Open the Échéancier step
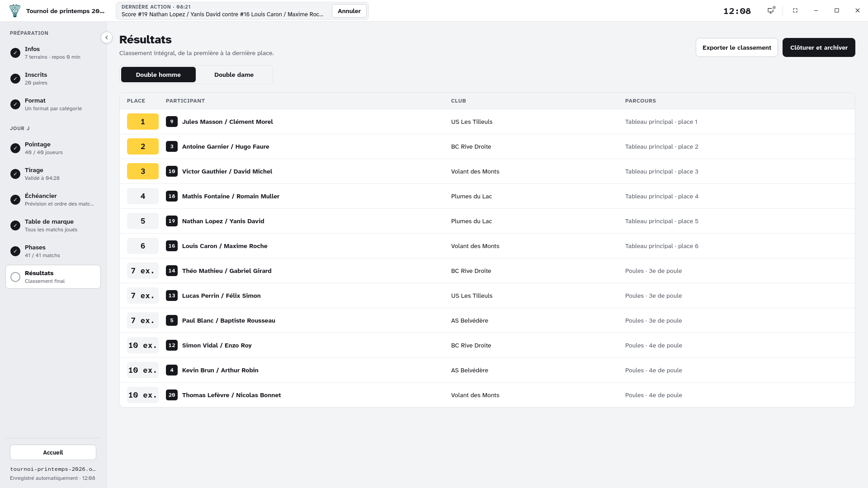 tap(53, 200)
